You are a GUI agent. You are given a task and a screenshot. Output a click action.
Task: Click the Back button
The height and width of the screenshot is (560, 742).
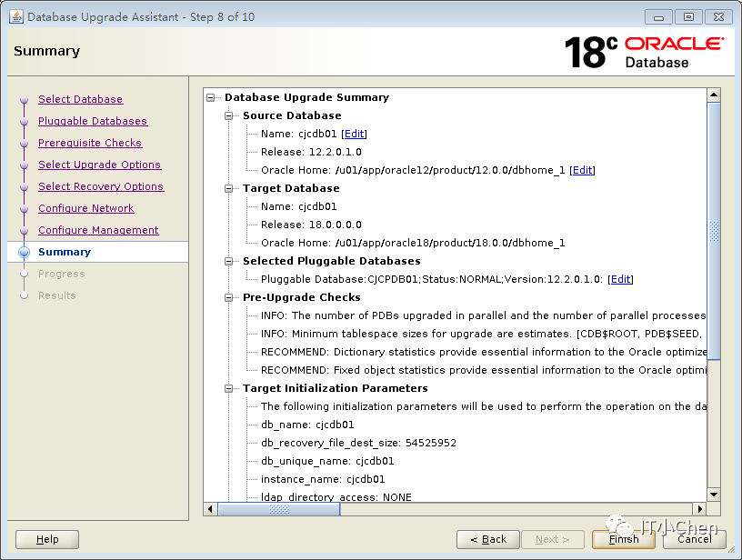click(488, 539)
